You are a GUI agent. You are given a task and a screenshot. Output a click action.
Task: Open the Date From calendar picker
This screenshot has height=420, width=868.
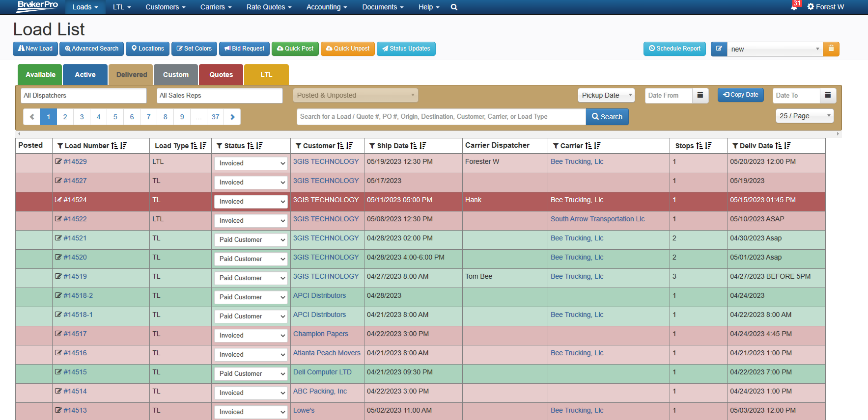pyautogui.click(x=700, y=95)
